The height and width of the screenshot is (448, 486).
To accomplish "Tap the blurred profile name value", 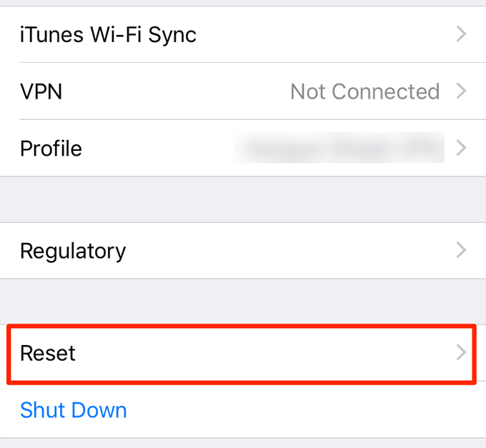I will (x=339, y=148).
